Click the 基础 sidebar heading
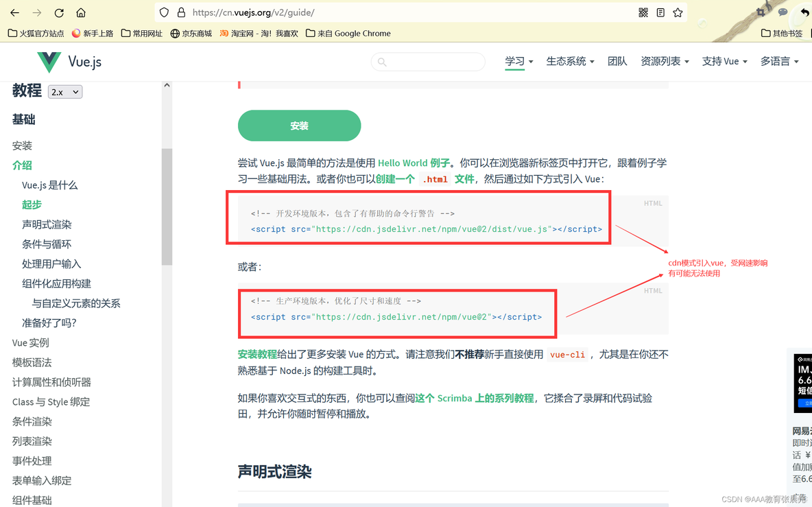The width and height of the screenshot is (812, 507). pyautogui.click(x=24, y=119)
